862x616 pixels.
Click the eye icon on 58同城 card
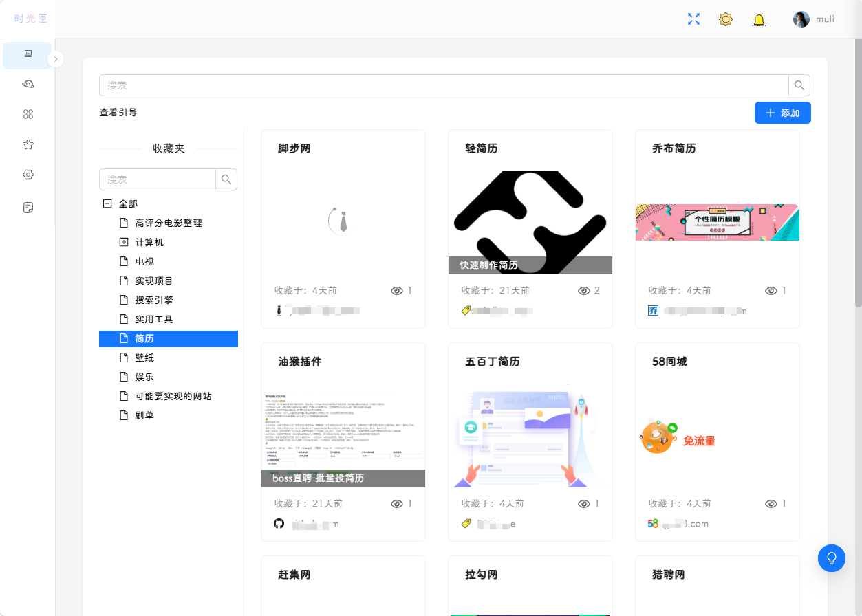pyautogui.click(x=771, y=504)
